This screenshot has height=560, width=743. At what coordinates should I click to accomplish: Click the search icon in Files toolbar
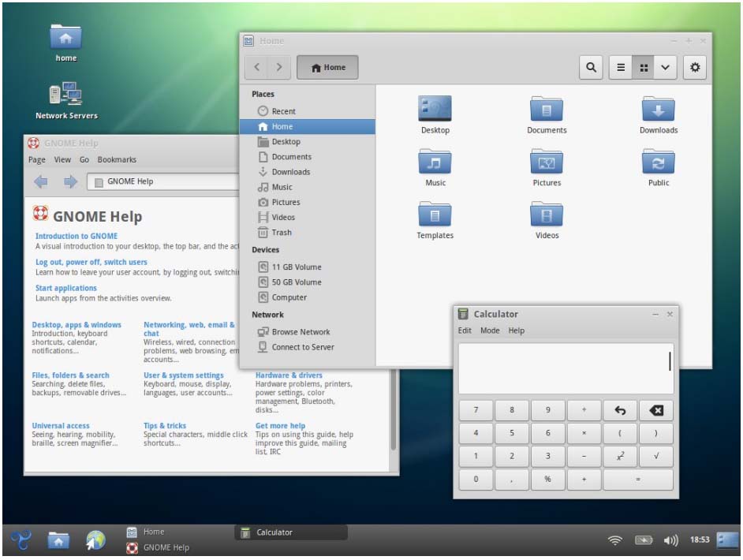coord(591,67)
